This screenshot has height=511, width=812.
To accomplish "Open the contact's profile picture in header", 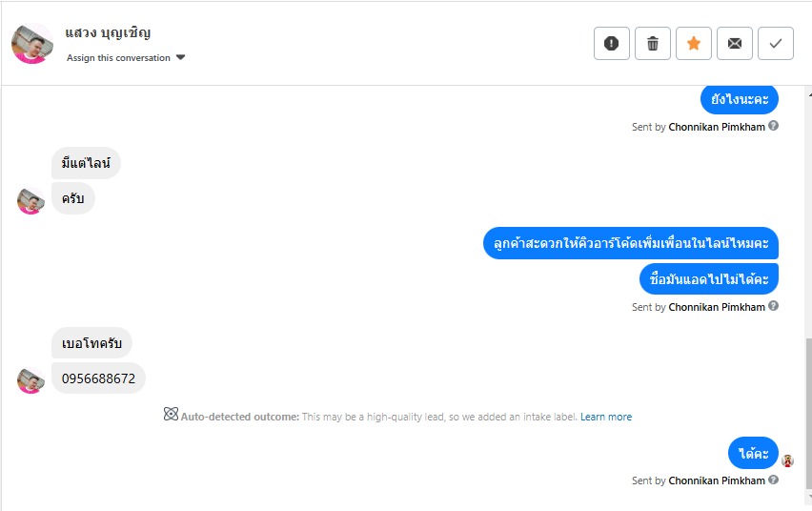I will coord(32,43).
